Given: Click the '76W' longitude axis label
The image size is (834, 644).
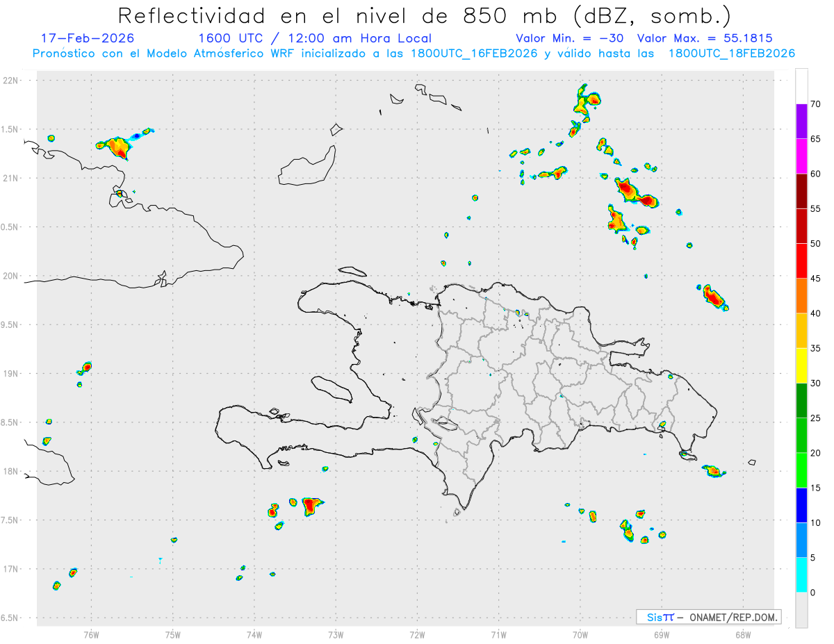Looking at the screenshot, I should coord(91,634).
